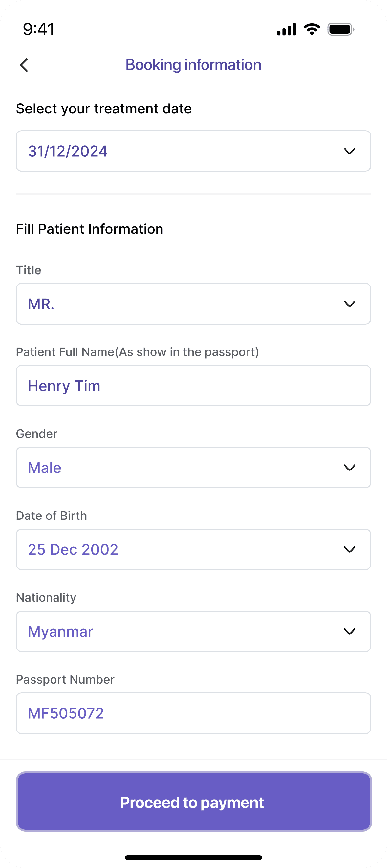Tap the Proceed to payment button
387x868 pixels.
pyautogui.click(x=194, y=802)
